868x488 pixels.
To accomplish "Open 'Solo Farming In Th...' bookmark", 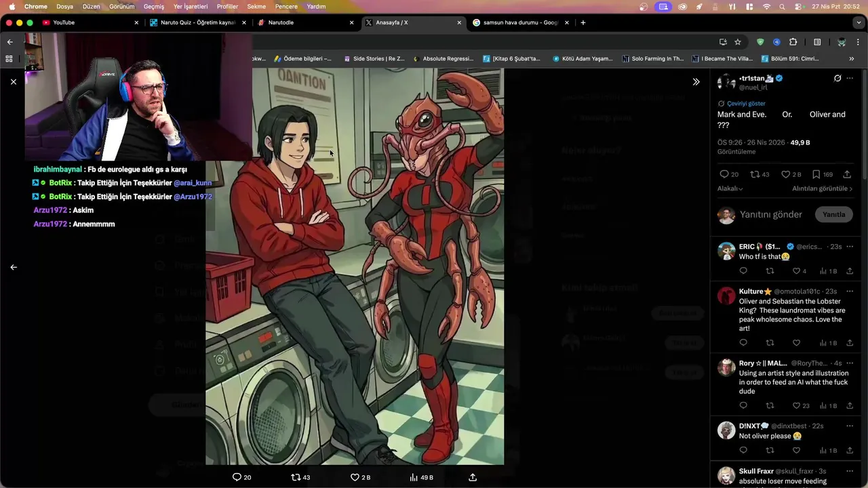I will coord(653,59).
